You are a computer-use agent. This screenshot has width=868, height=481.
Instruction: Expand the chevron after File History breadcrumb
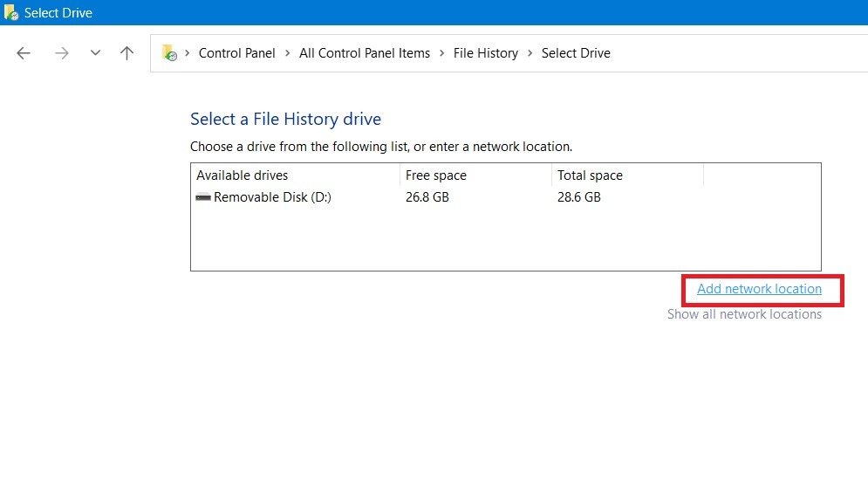pyautogui.click(x=530, y=53)
